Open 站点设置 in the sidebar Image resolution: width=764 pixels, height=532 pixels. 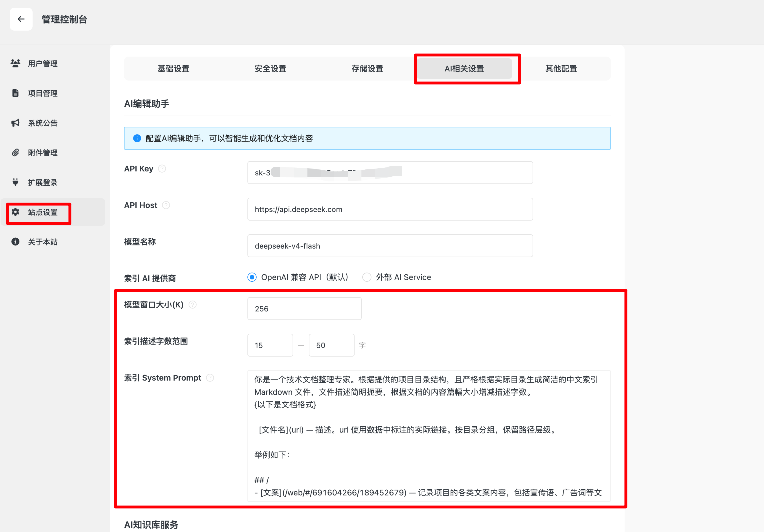[x=53, y=212]
